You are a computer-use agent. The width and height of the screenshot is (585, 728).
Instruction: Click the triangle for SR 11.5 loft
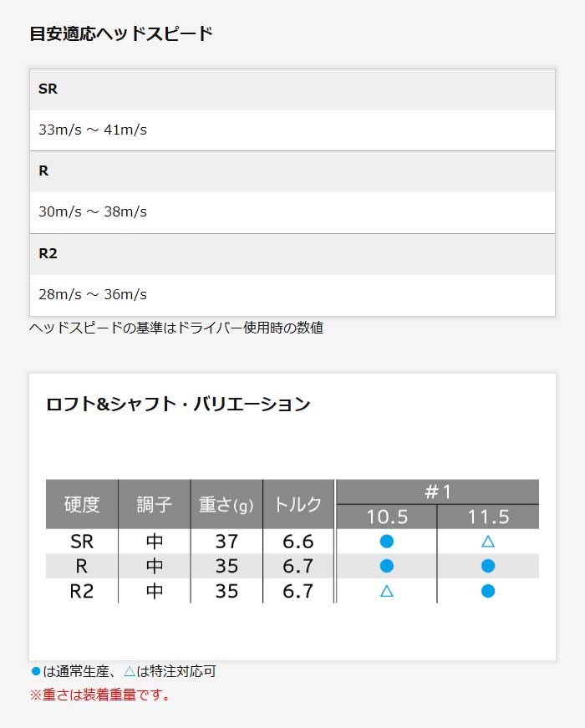[488, 541]
